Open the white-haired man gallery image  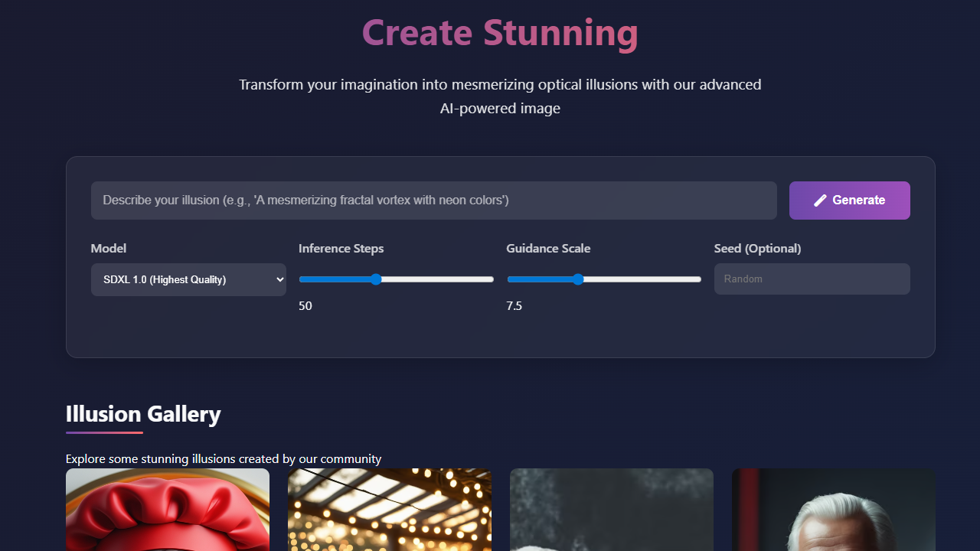(x=834, y=510)
